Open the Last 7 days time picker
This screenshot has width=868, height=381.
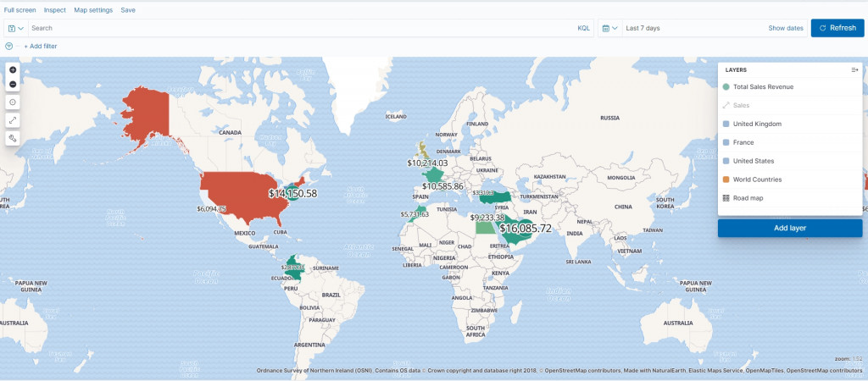tap(643, 28)
